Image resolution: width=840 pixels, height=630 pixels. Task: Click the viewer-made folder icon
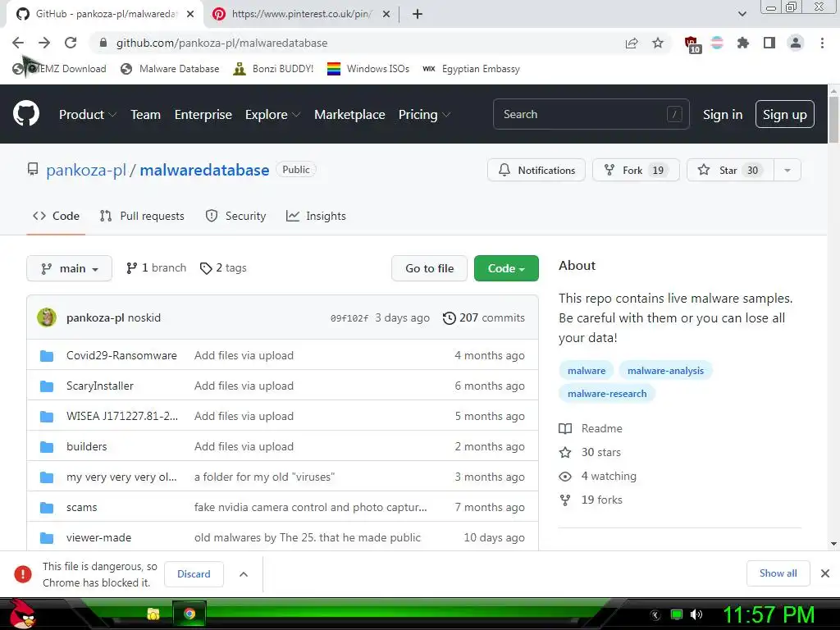click(47, 538)
